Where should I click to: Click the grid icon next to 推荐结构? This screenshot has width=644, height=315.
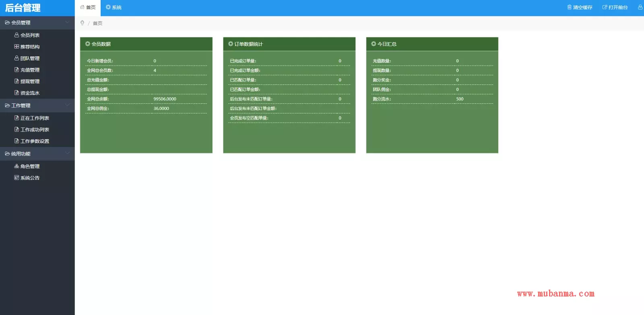pyautogui.click(x=17, y=47)
